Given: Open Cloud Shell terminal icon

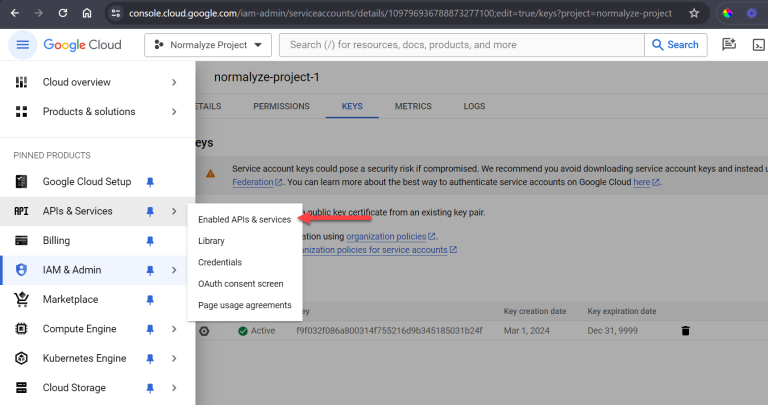Looking at the screenshot, I should (x=759, y=45).
